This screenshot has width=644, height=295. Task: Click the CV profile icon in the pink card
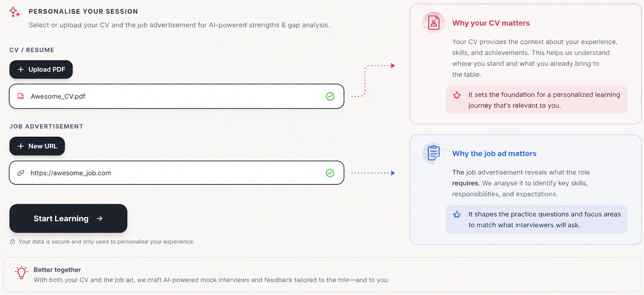[433, 22]
